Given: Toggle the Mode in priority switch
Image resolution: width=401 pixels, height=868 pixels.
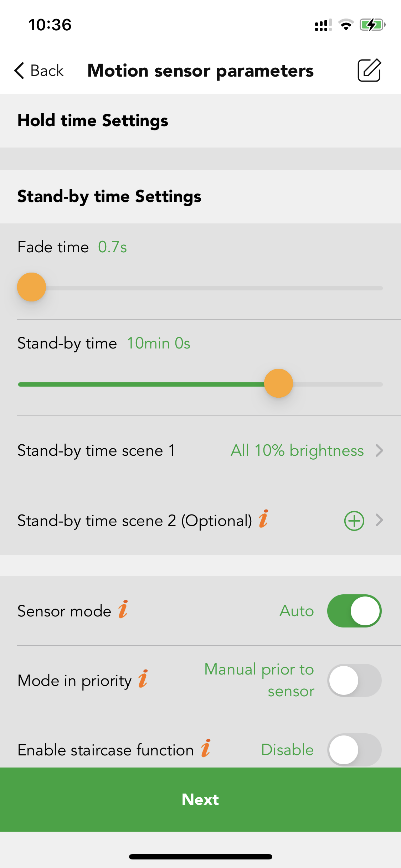Looking at the screenshot, I should pyautogui.click(x=354, y=680).
